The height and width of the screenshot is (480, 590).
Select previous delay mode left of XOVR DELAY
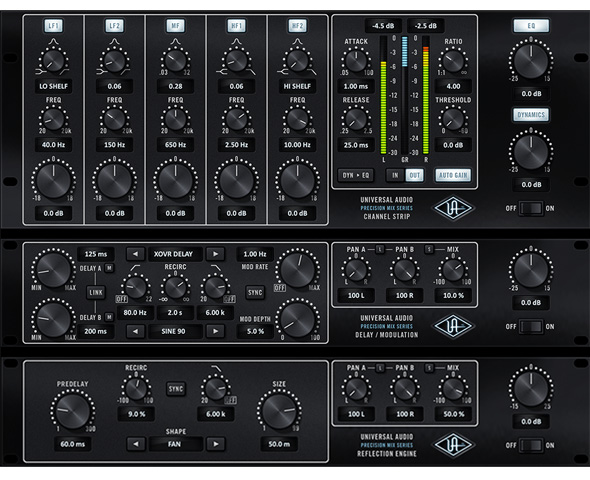coord(135,254)
